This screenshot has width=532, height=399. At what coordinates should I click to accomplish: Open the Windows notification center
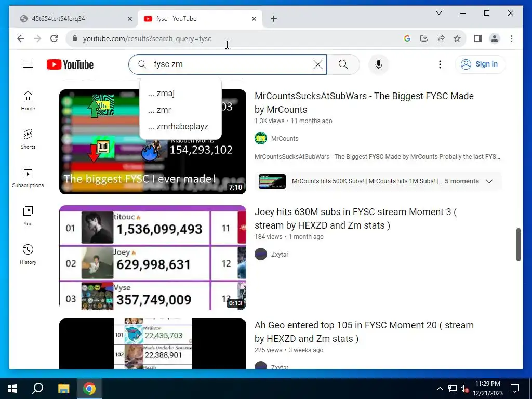click(515, 389)
